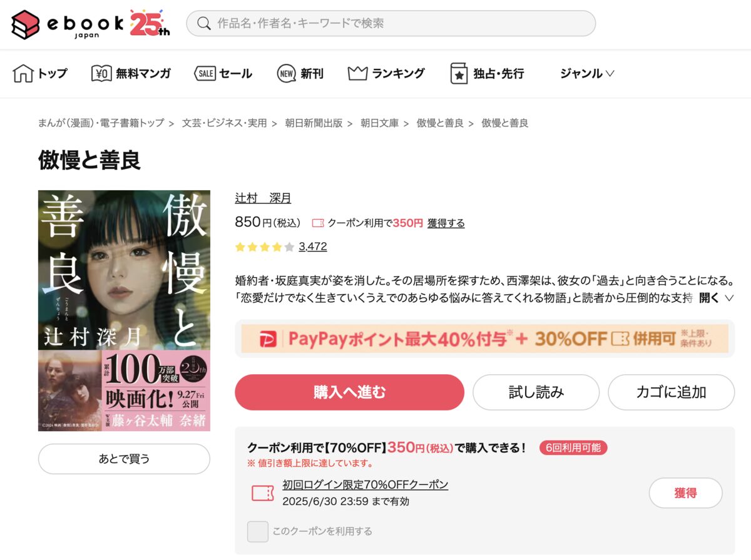Click the book cover thumbnail

point(124,310)
